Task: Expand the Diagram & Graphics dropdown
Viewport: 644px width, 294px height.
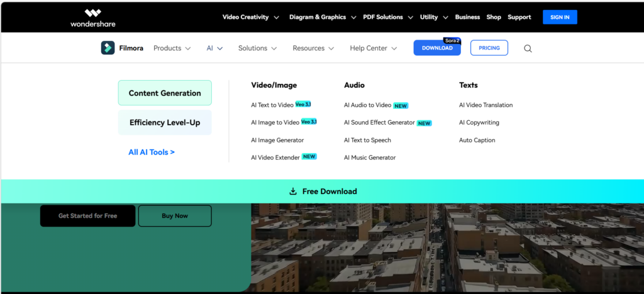Action: coord(322,17)
